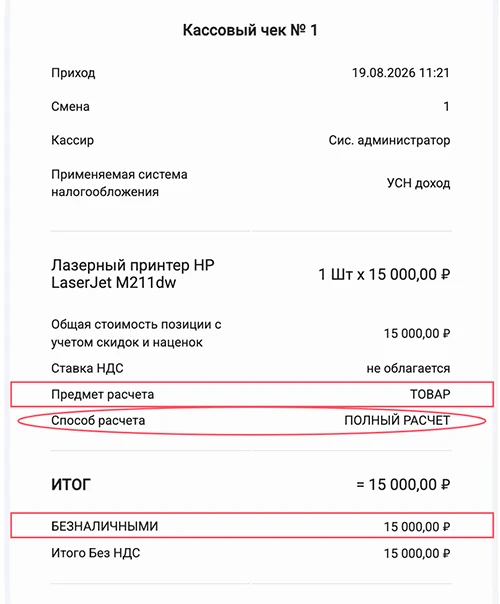500x604 pixels.
Task: Click the circled Способ расчета label
Action: (98, 421)
